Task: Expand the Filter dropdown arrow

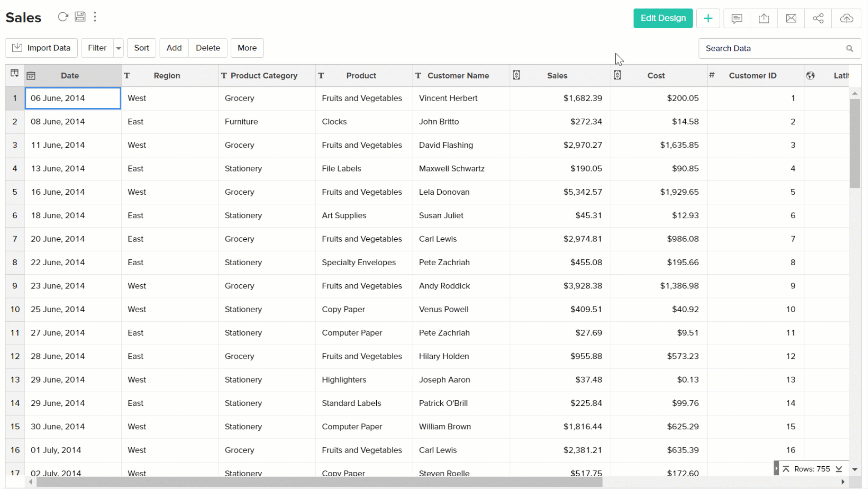Action: (118, 48)
